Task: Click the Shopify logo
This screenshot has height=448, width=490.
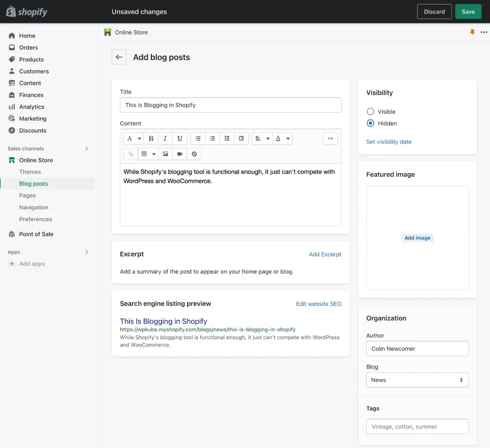Action: [27, 11]
